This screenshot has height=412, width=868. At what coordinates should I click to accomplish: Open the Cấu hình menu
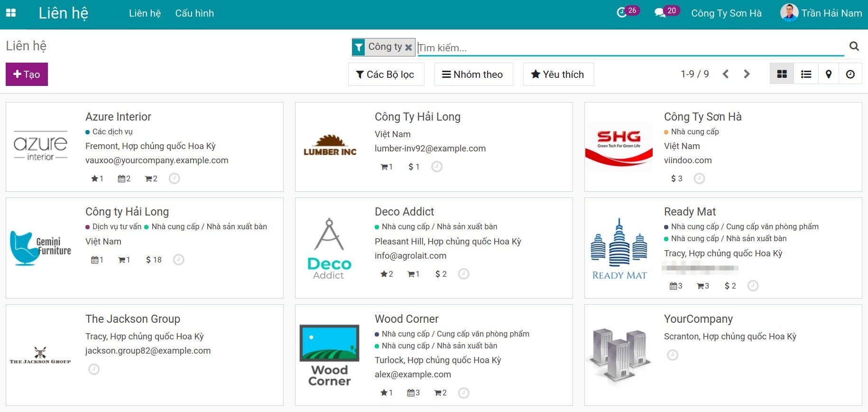194,13
